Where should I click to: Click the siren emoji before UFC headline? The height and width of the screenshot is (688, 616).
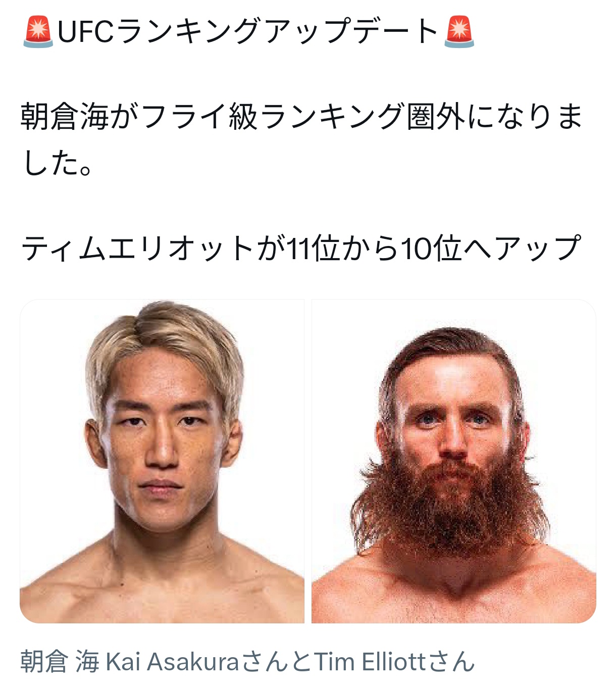[38, 31]
